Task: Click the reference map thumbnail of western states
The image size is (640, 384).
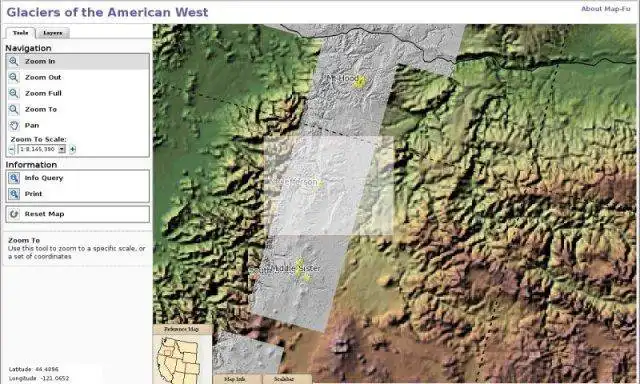Action: [x=180, y=359]
